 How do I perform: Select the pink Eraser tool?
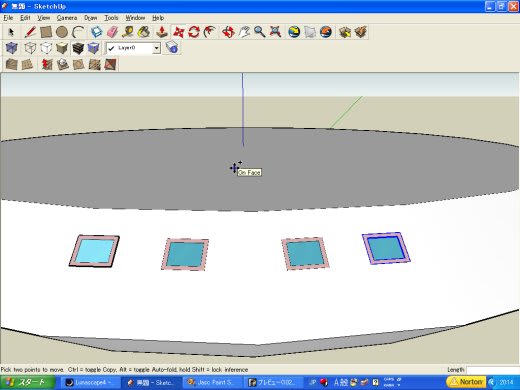click(x=113, y=32)
